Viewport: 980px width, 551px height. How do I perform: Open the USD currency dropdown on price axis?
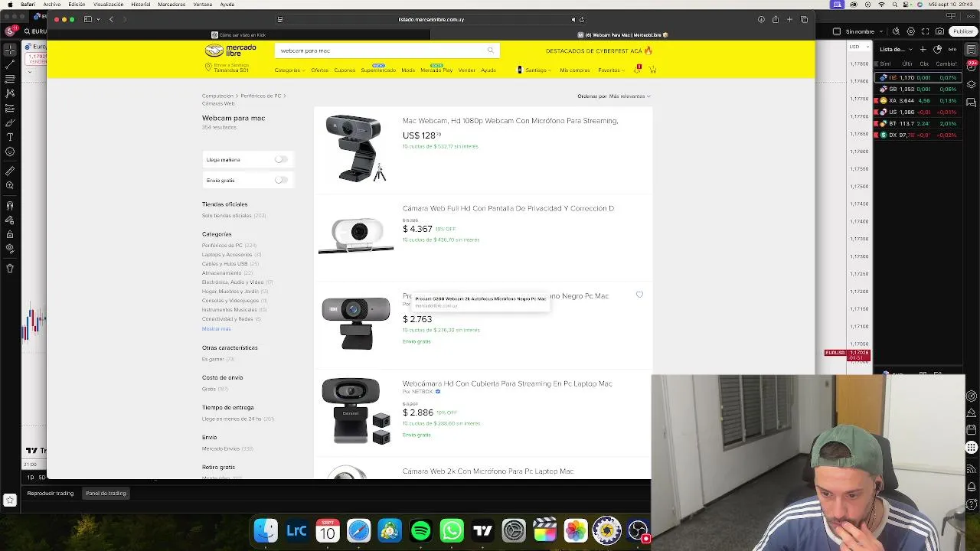coord(857,47)
